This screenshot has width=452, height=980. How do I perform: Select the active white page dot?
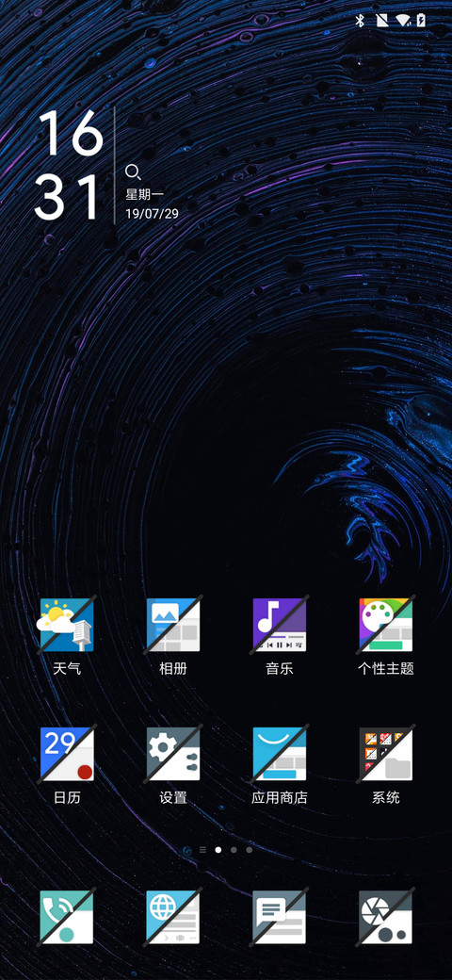[x=218, y=850]
